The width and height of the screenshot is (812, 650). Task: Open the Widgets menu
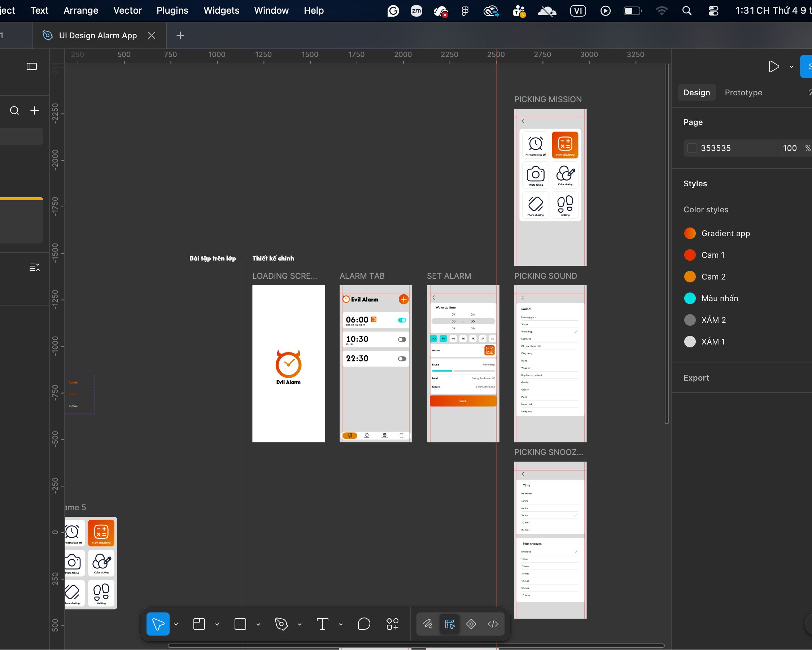click(x=222, y=10)
